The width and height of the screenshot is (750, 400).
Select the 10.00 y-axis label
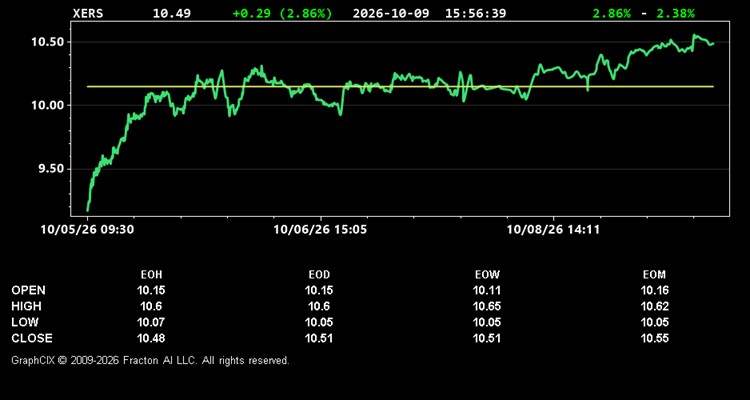coord(48,105)
